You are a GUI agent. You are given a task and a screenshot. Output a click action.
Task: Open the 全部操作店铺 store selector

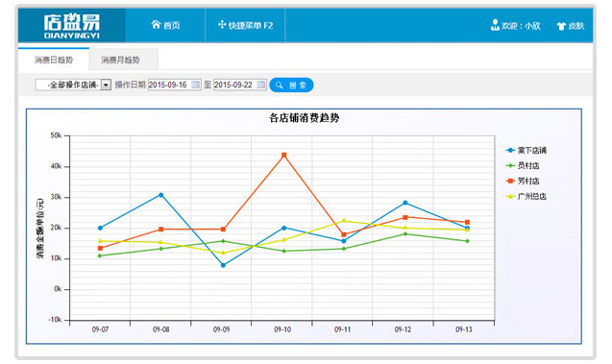[x=73, y=85]
